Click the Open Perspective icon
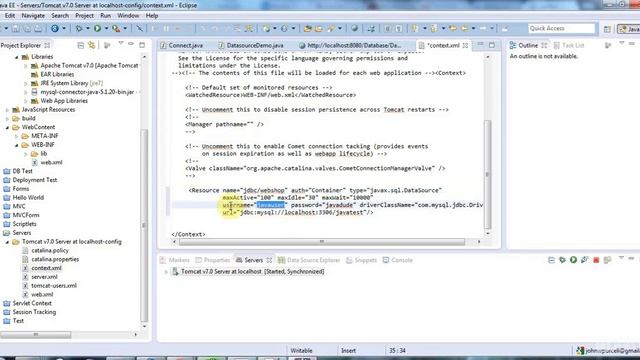This screenshot has height=360, width=640. [x=607, y=29]
